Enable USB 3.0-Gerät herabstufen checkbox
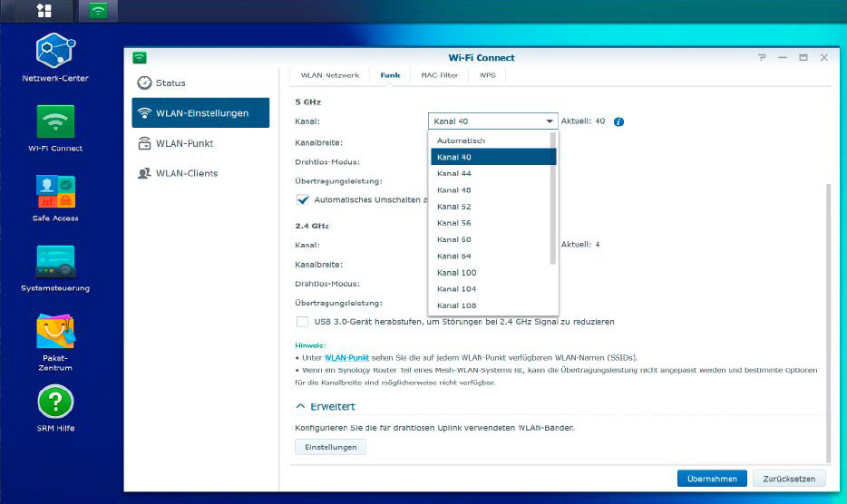This screenshot has width=847, height=504. pyautogui.click(x=302, y=322)
